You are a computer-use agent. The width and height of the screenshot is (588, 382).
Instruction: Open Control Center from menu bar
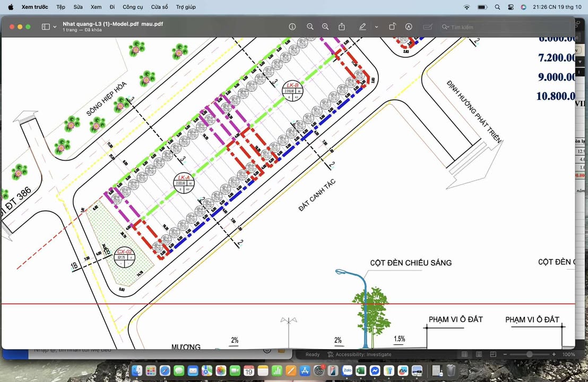click(x=511, y=7)
